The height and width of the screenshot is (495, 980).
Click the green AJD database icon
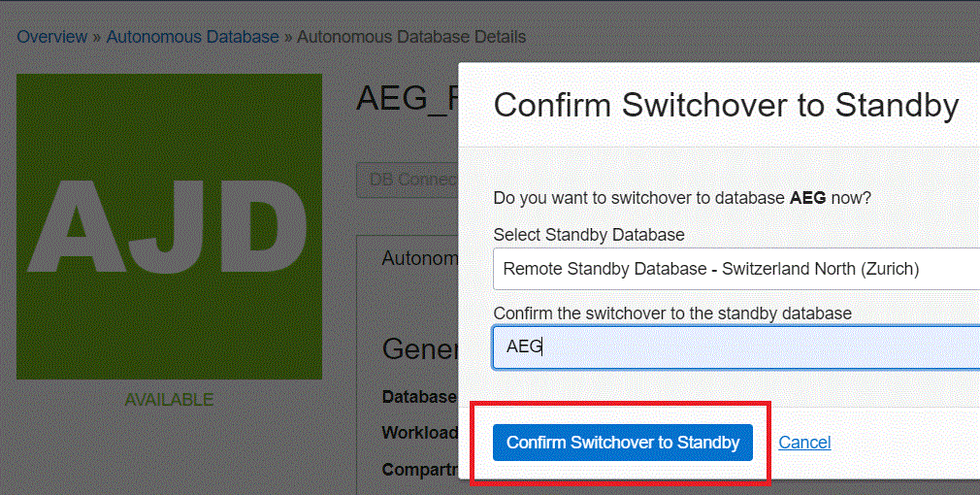pyautogui.click(x=170, y=226)
